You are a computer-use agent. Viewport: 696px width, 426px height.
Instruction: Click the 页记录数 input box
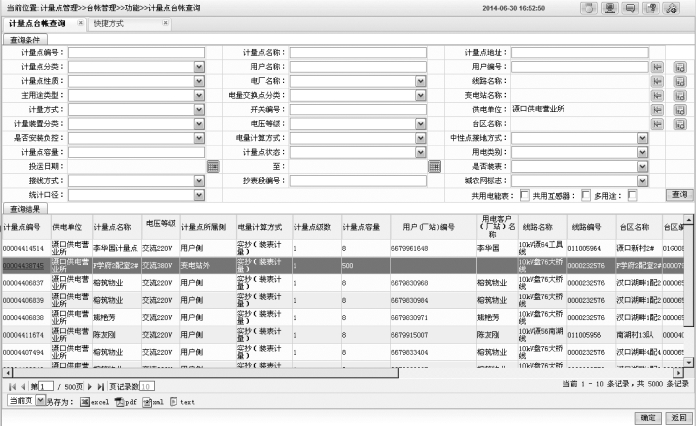coord(147,387)
